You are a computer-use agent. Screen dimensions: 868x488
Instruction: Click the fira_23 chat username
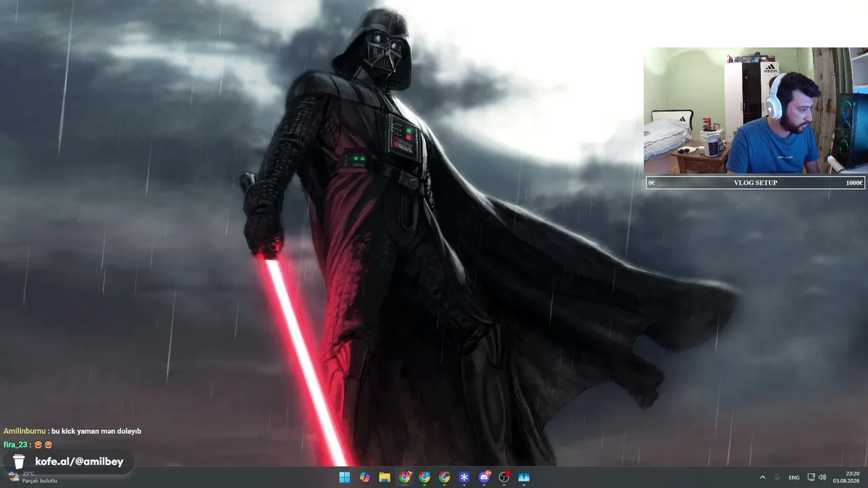coord(16,445)
